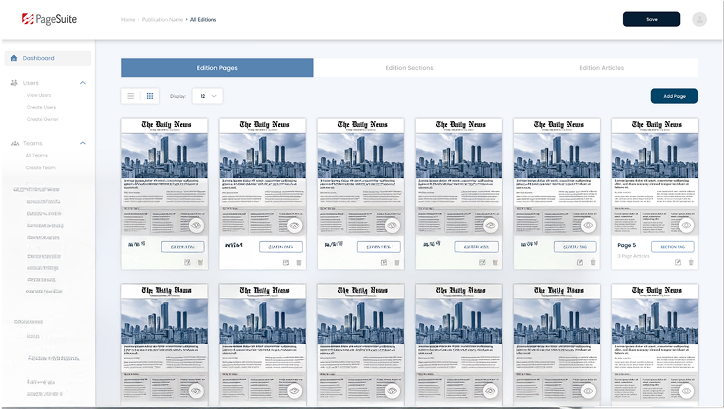
Task: Click trash icon on first page card
Action: tap(200, 262)
